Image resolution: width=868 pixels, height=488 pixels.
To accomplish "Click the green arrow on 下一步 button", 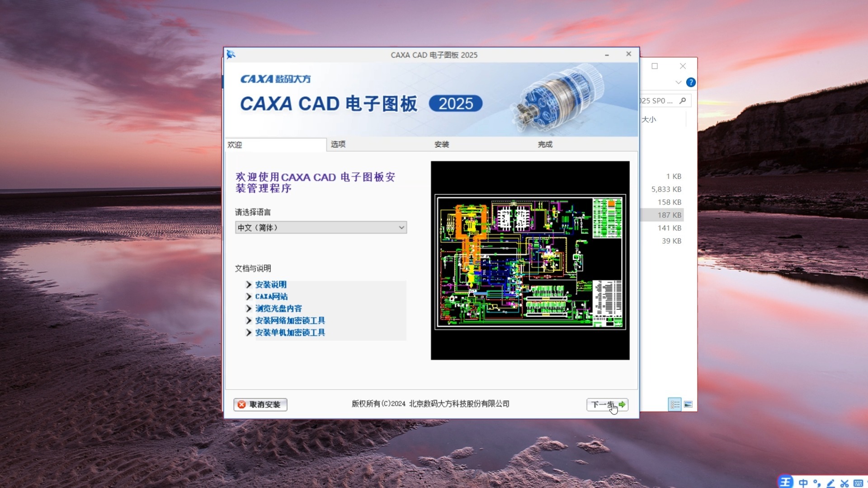I will click(622, 404).
